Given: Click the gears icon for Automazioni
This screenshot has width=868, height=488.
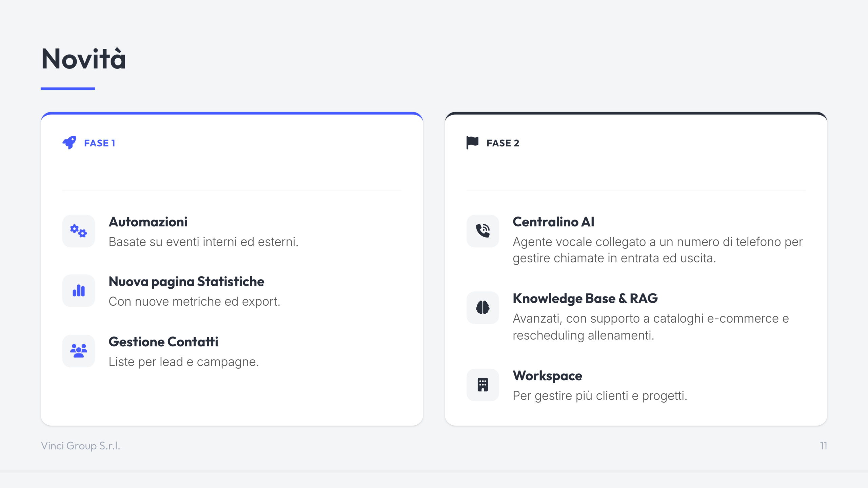Looking at the screenshot, I should (x=78, y=231).
